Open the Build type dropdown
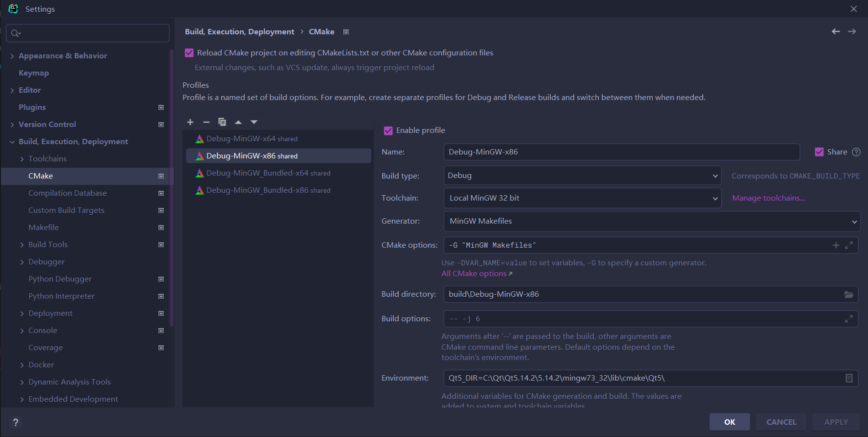The width and height of the screenshot is (868, 437). (x=582, y=176)
